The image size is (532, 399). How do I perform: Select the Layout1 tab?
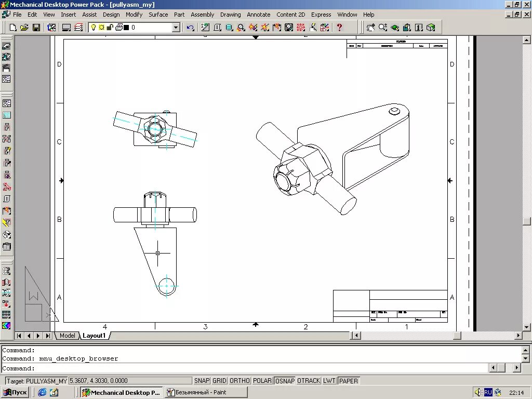click(x=95, y=336)
